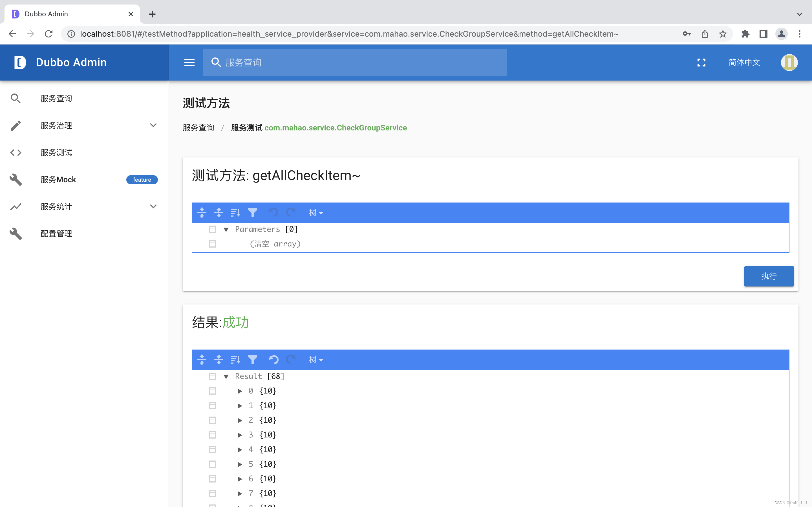Image resolution: width=812 pixels, height=507 pixels.
Task: Click the action box beside Result item 0
Action: click(x=212, y=391)
